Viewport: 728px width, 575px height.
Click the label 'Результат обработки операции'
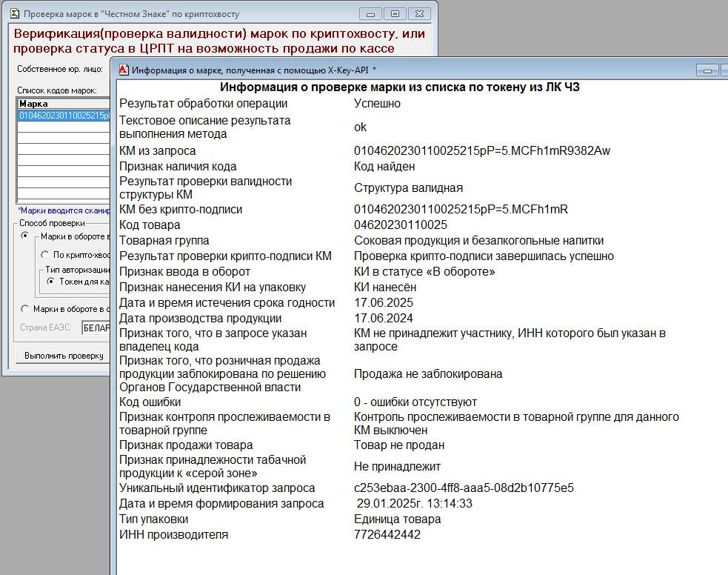click(x=204, y=104)
